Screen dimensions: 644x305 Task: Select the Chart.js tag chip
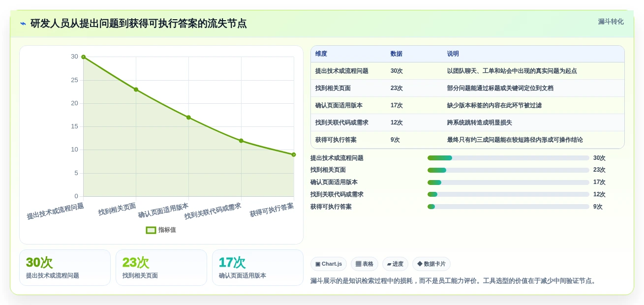[329, 264]
